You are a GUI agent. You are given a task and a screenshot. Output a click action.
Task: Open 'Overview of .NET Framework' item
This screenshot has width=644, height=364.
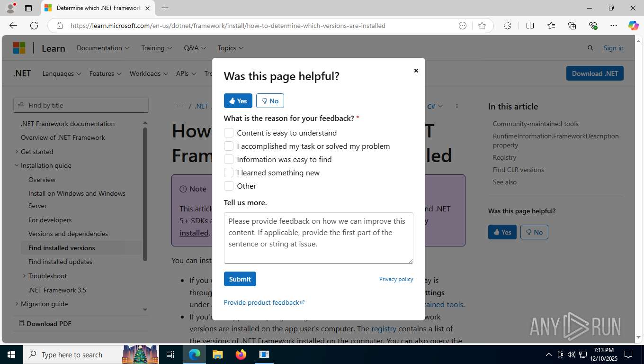click(x=63, y=137)
